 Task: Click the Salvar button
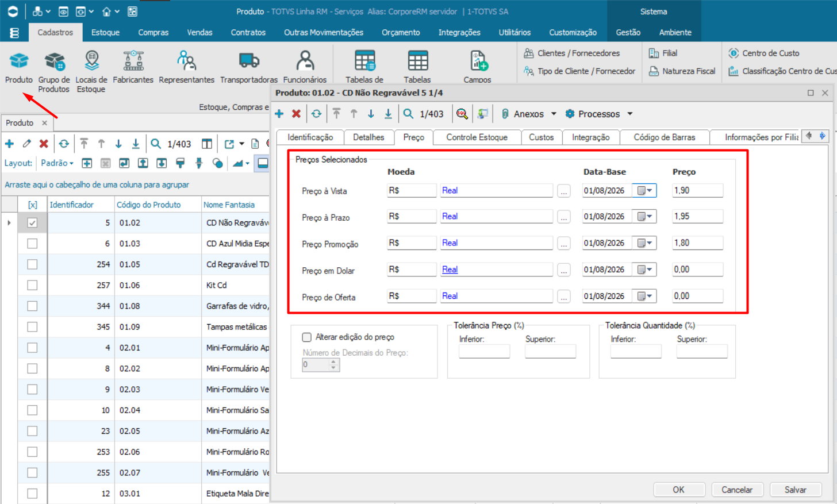coord(796,490)
